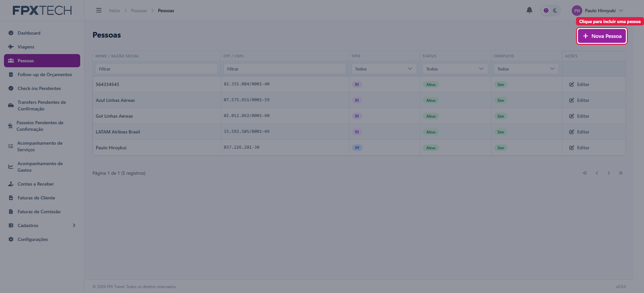Click Ativo badge in Azul Linhas Aéreas row
The height and width of the screenshot is (293, 644).
click(x=431, y=100)
